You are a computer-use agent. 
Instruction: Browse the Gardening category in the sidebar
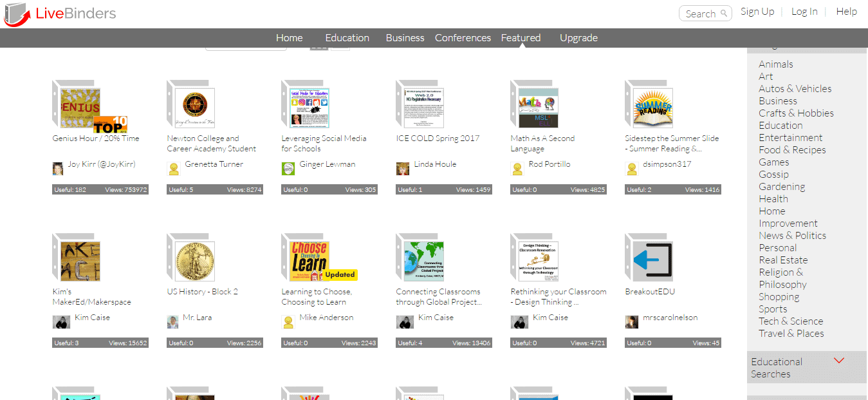[782, 186]
